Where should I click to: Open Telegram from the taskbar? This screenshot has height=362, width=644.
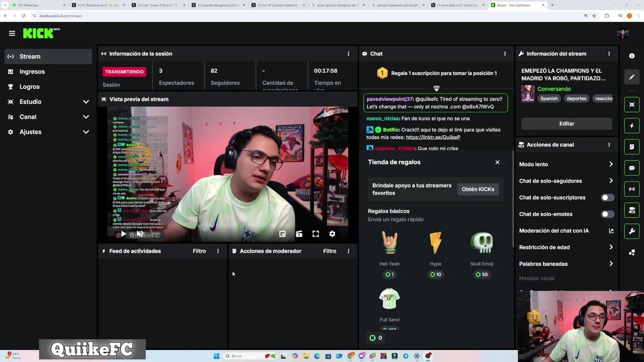coord(406,356)
